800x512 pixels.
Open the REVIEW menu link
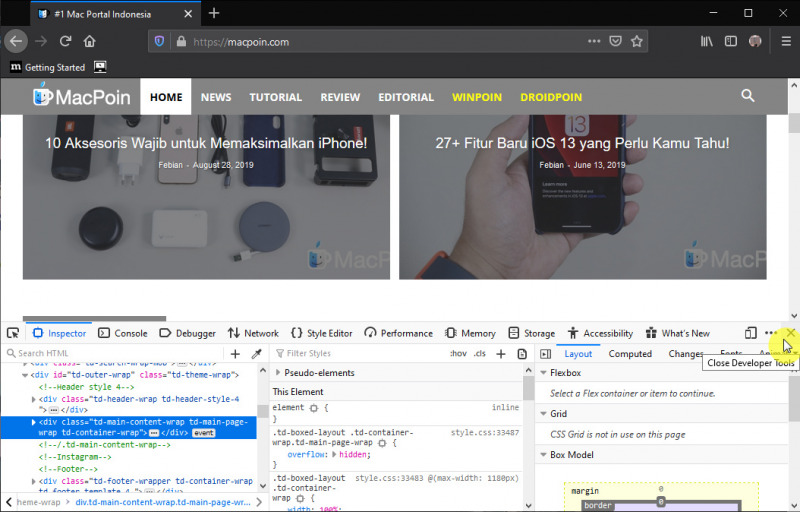click(340, 97)
